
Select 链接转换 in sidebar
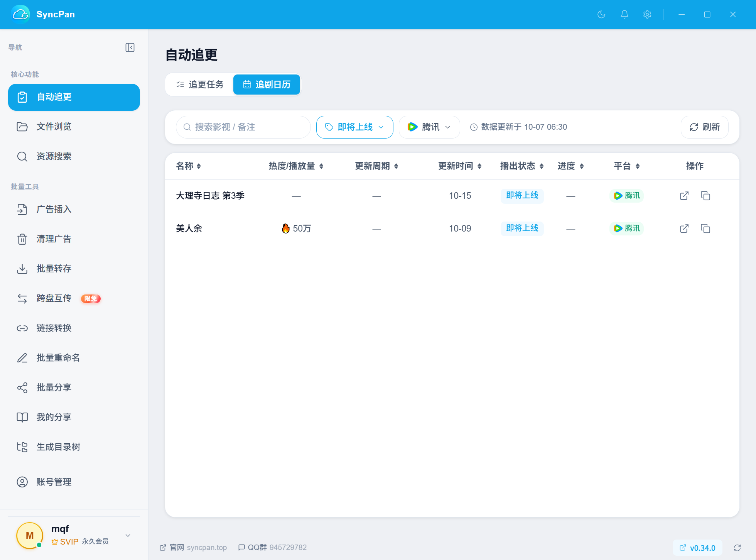[x=74, y=328]
